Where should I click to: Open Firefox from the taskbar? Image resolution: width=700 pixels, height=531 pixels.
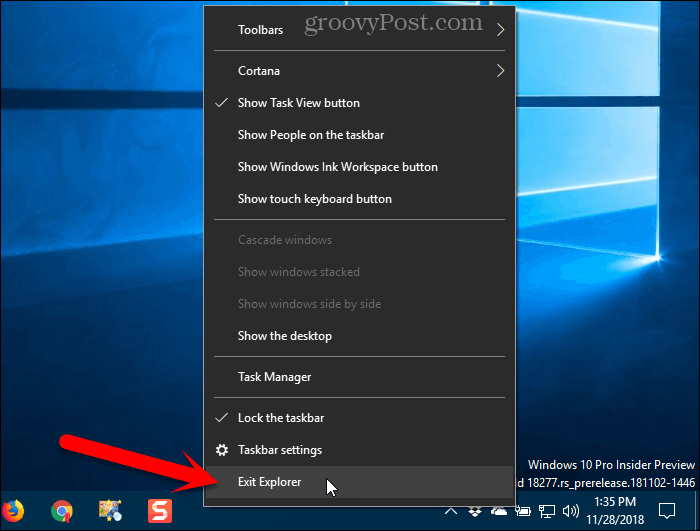click(12, 510)
